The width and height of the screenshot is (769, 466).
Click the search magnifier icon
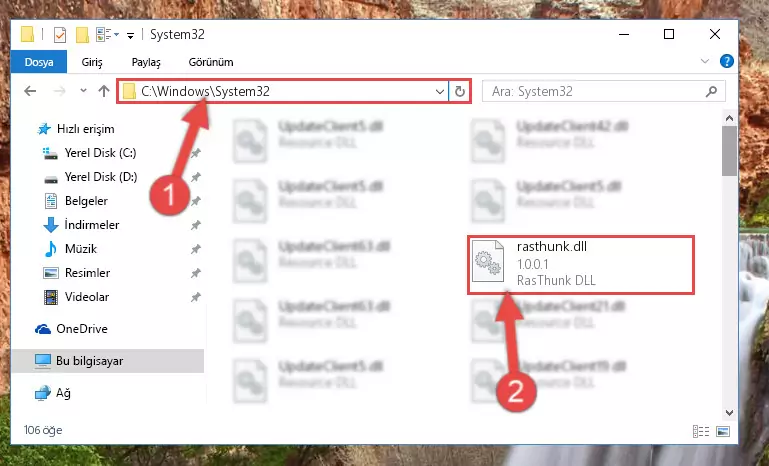point(711,91)
